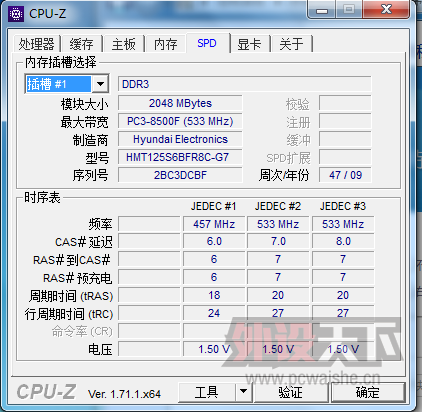
Task: Click the empty SPD扩展 field
Action: coord(345,157)
